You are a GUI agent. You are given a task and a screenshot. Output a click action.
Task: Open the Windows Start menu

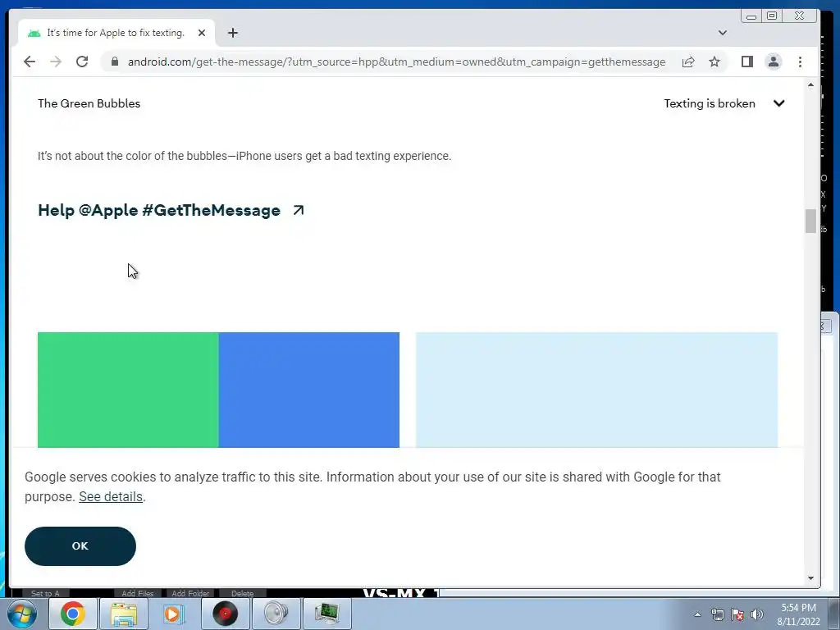22,614
